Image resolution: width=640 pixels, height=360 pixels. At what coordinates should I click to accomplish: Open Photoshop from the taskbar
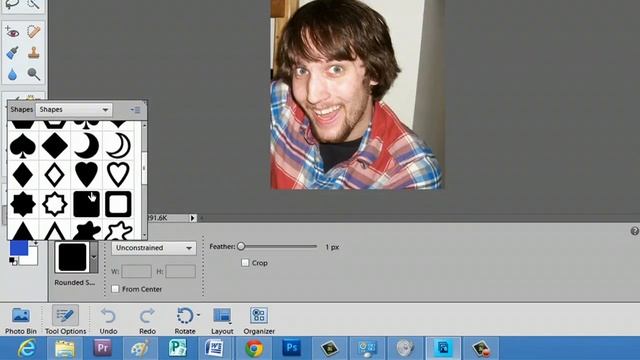291,348
